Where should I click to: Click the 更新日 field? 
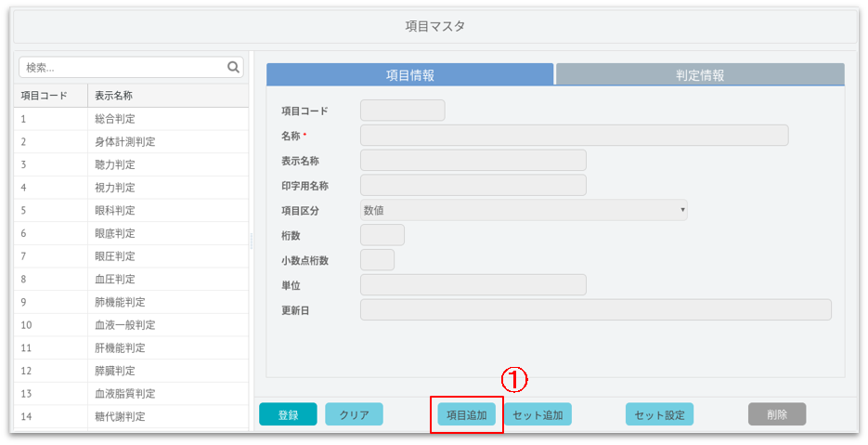pyautogui.click(x=596, y=309)
